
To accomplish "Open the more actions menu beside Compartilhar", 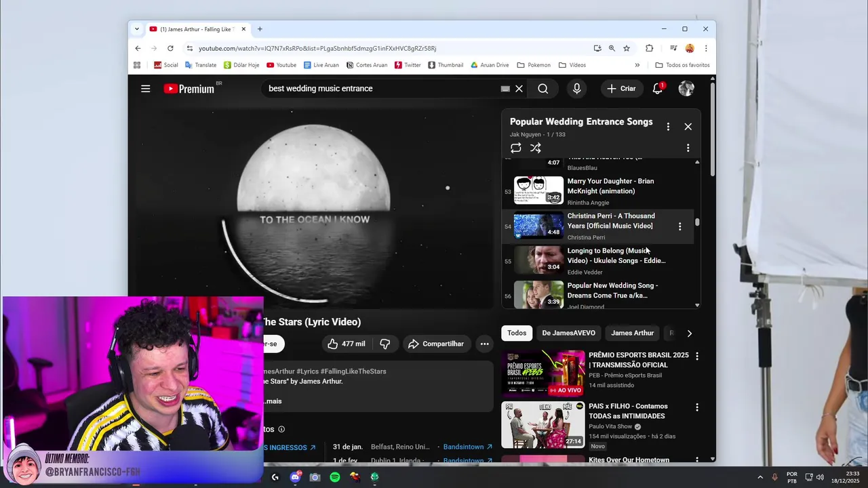I will point(484,344).
